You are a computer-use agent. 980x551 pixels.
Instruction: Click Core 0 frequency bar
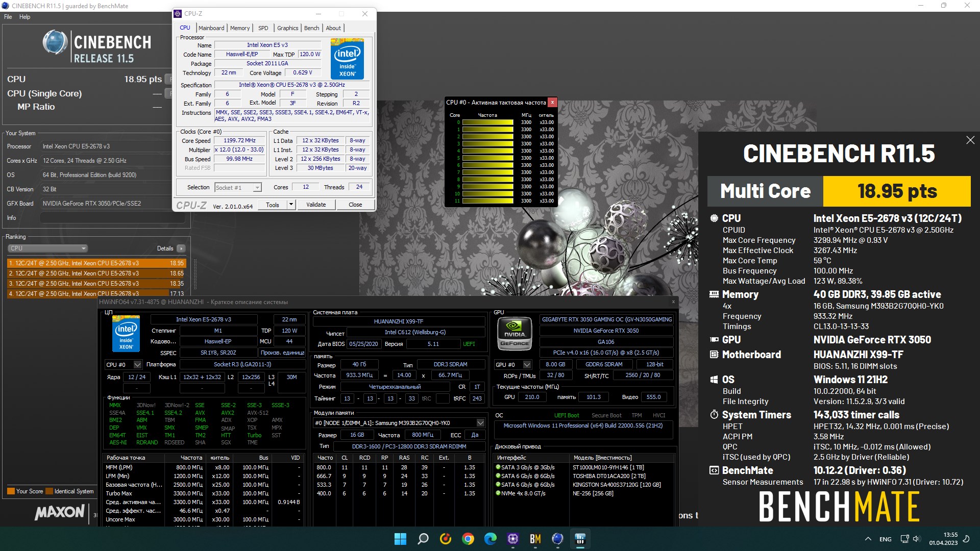pos(487,122)
